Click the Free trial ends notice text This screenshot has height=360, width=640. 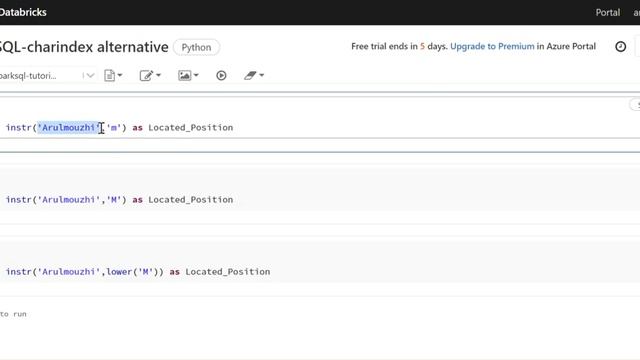(x=473, y=47)
